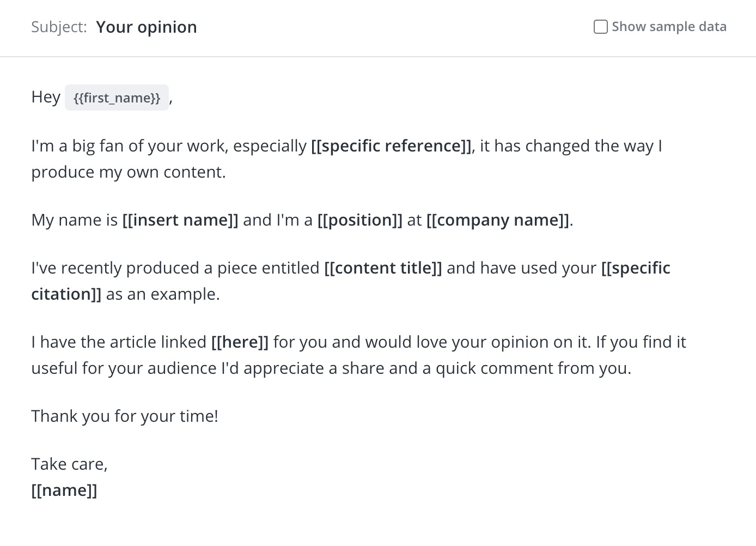Click the text "produce my own content."
Image resolution: width=756 pixels, height=546 pixels.
click(x=129, y=172)
